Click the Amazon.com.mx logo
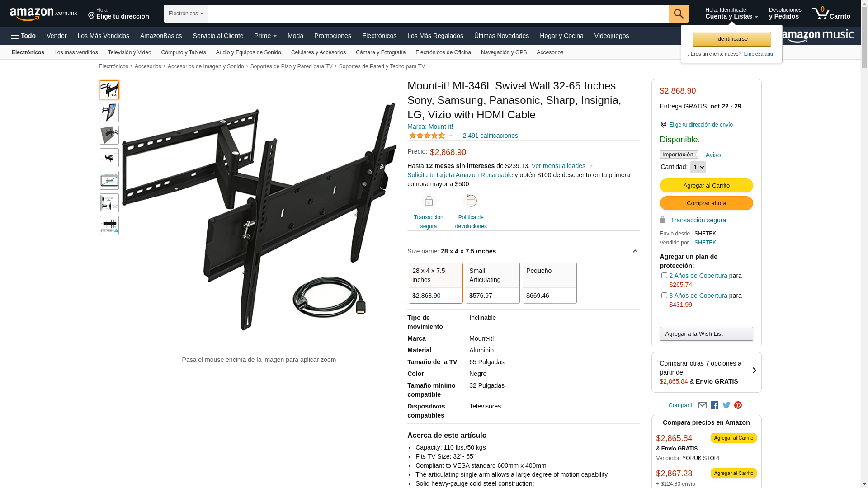The height and width of the screenshot is (488, 868). (43, 14)
